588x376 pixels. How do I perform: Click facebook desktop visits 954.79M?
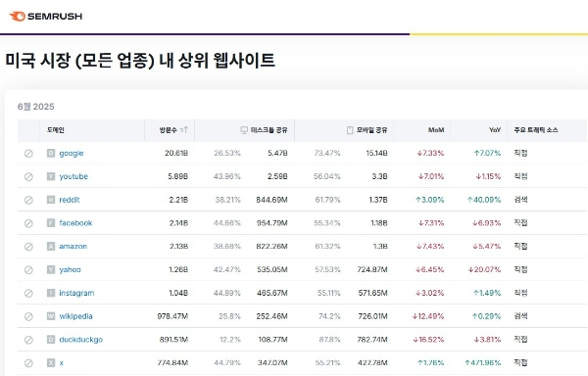click(x=271, y=223)
